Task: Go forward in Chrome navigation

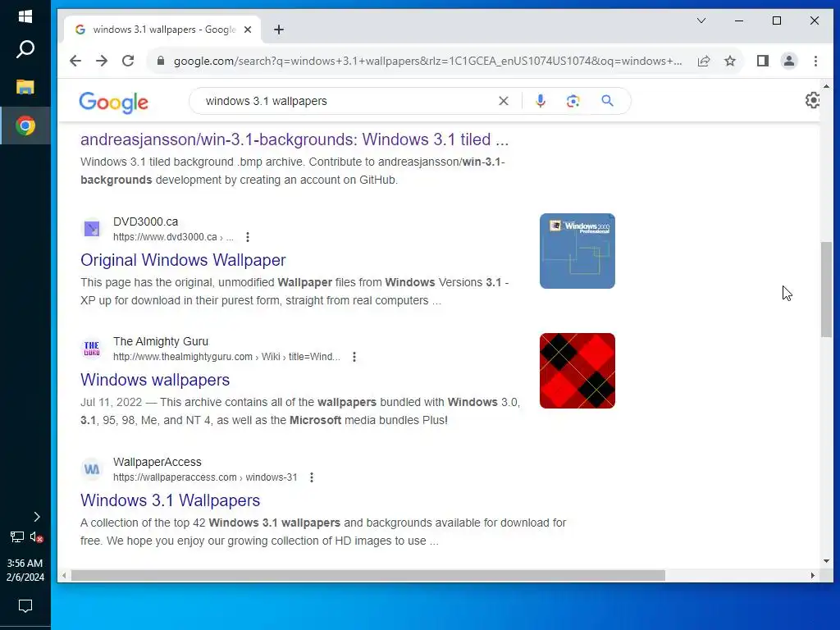Action: click(101, 61)
